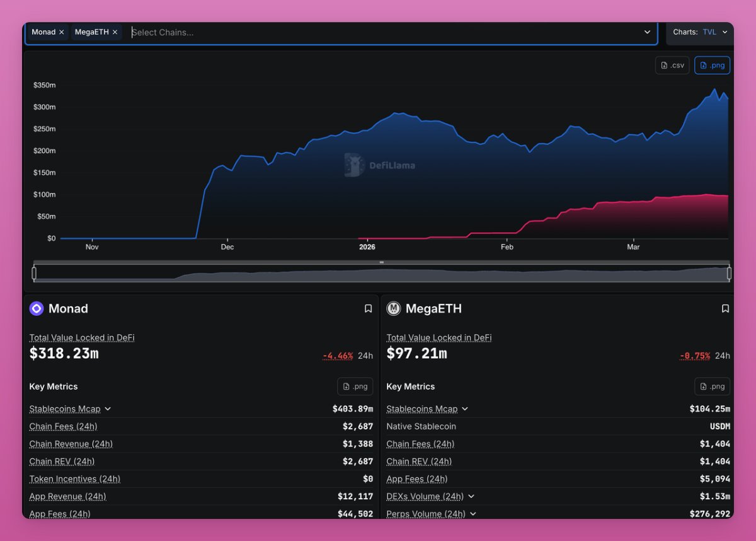This screenshot has width=756, height=541.
Task: Expand MegaETH DEXs Volume (24h) row
Action: tap(471, 497)
